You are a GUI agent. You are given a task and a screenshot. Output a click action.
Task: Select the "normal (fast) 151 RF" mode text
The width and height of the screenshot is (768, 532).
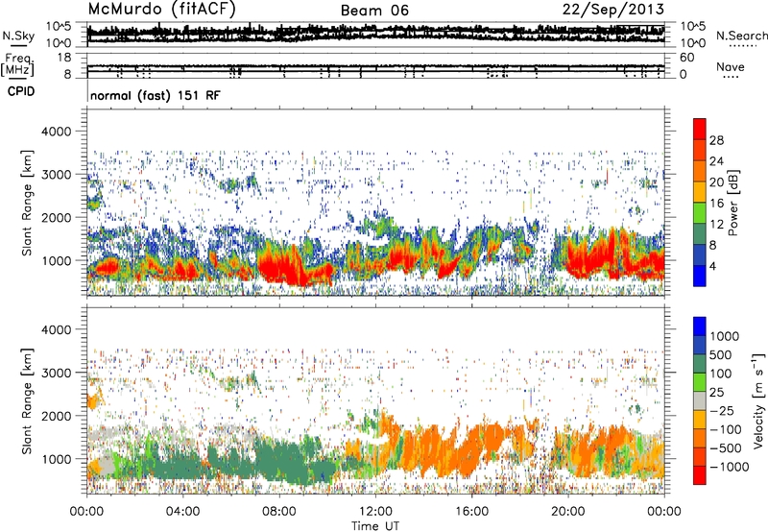[x=156, y=95]
